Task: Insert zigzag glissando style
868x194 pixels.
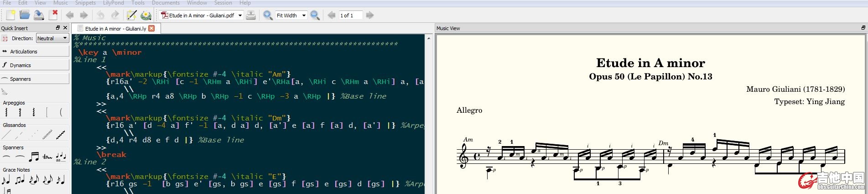Action: pyautogui.click(x=47, y=135)
